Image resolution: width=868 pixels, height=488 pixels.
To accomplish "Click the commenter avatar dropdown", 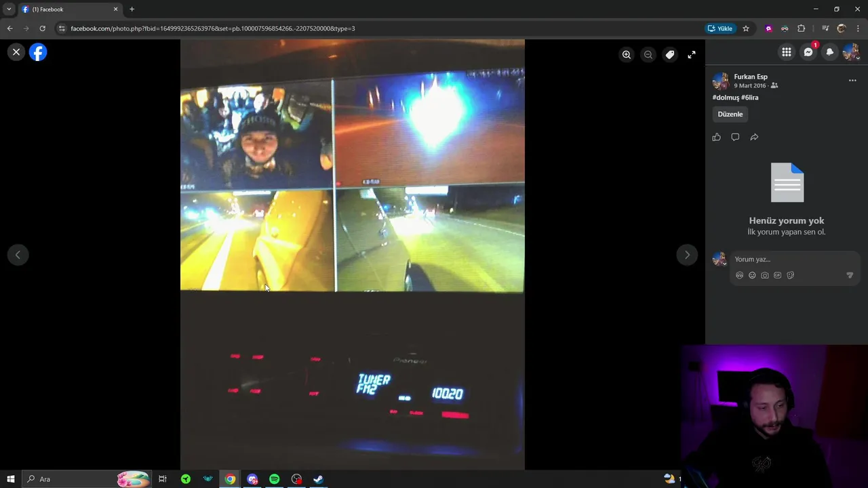I will 719,260.
